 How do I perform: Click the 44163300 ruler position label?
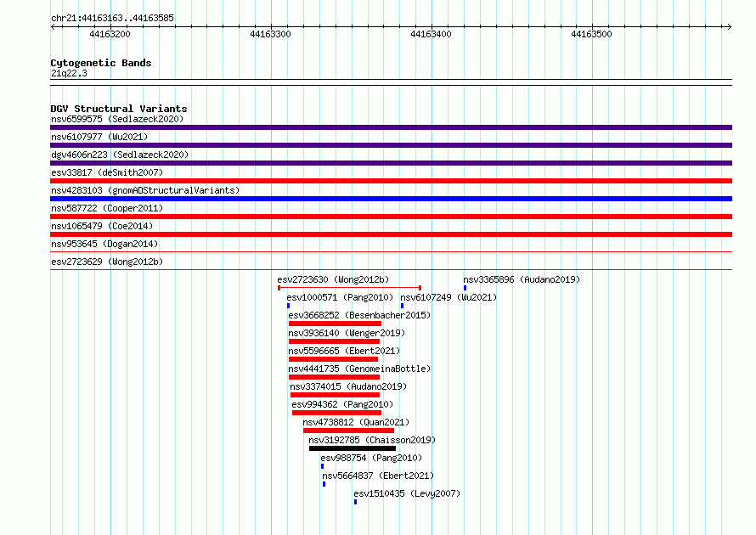click(270, 34)
